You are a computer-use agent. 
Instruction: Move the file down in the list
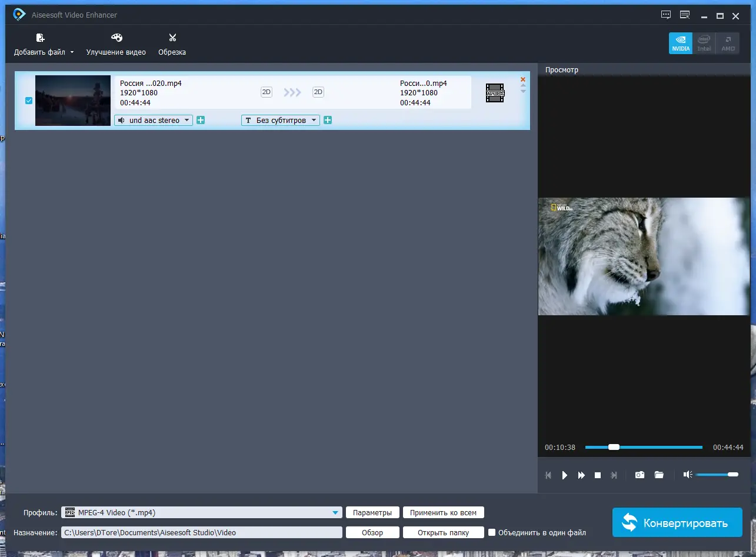pos(523,91)
